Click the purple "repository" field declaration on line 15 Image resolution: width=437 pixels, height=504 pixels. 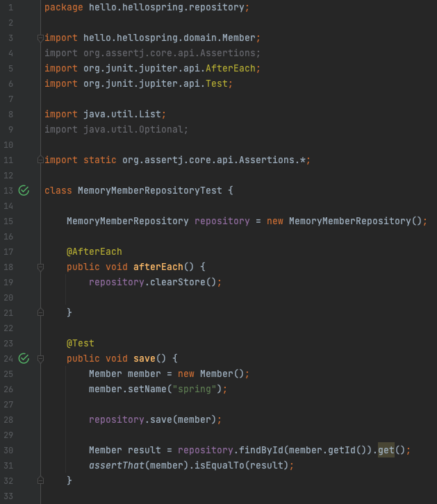222,221
